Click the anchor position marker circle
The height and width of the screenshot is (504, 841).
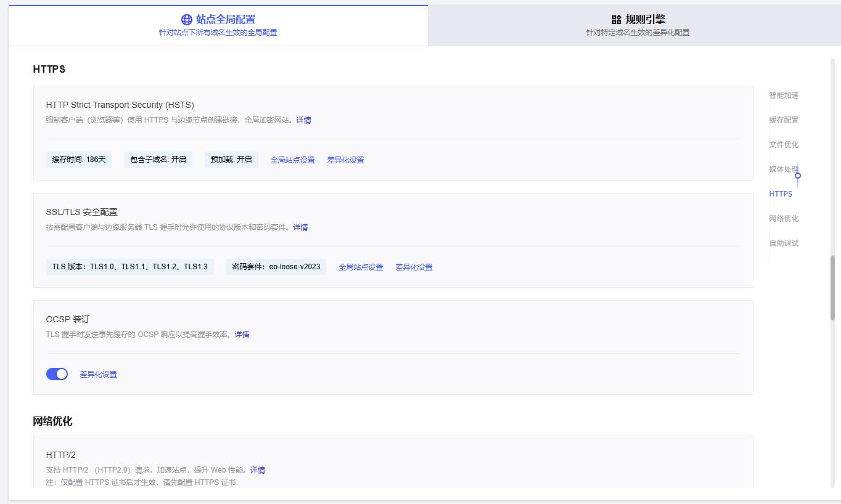click(x=798, y=176)
